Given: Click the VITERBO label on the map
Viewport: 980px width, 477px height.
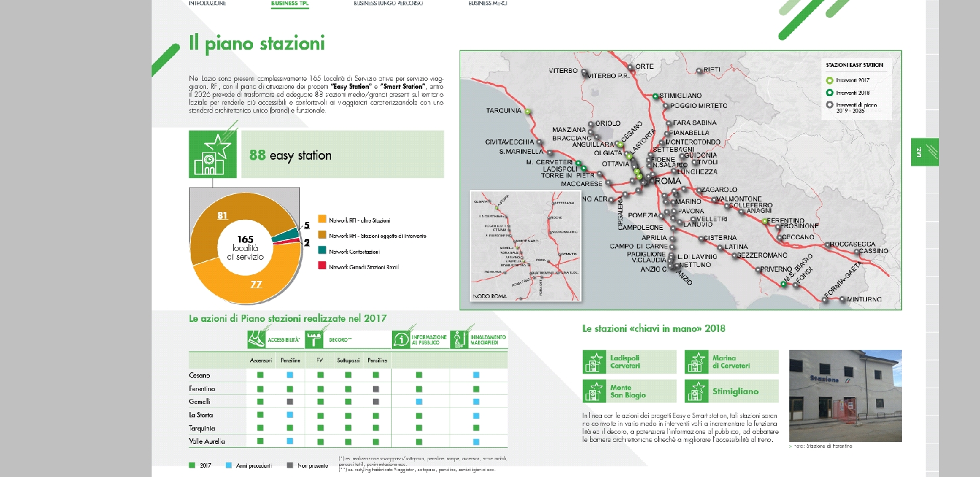Looking at the screenshot, I should point(563,70).
